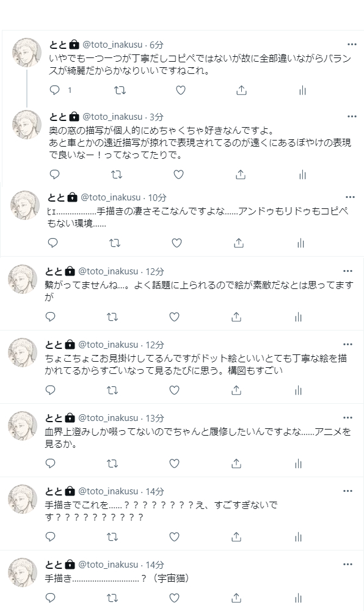
Task: Open more options on the 宇宙猫 tweet
Action: tap(348, 564)
